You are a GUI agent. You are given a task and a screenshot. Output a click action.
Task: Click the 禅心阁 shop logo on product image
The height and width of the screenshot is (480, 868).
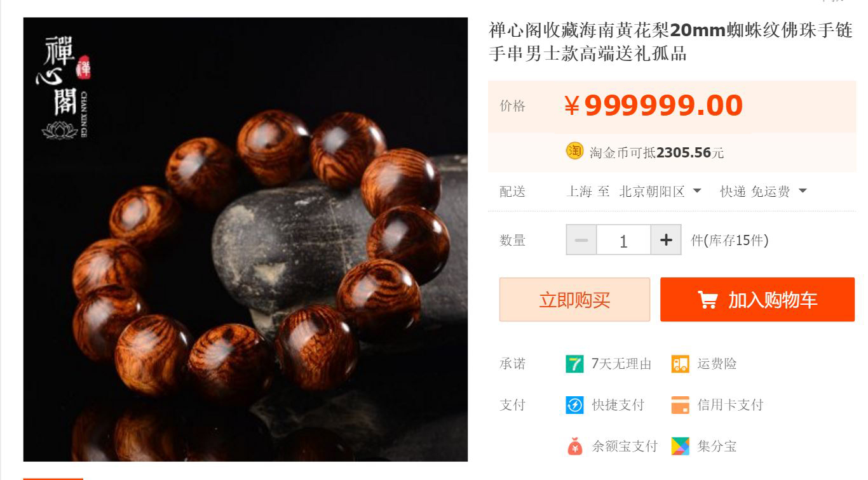pyautogui.click(x=64, y=88)
